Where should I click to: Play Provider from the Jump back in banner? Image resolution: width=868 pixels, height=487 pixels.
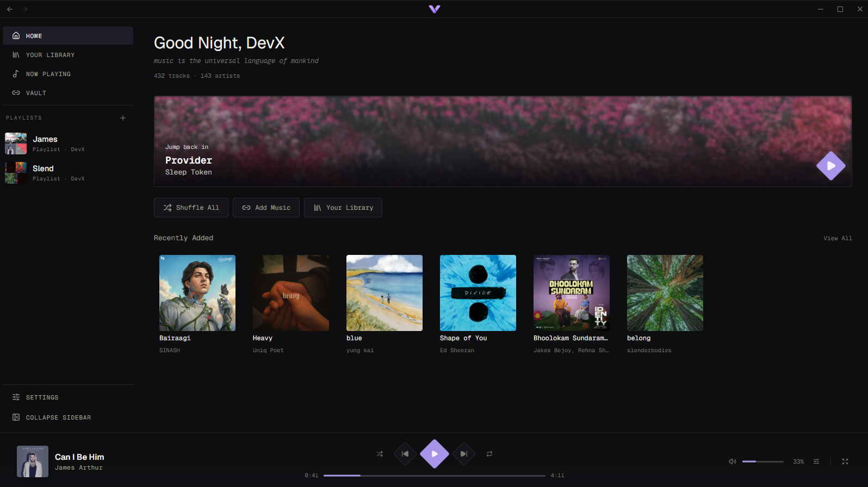pyautogui.click(x=831, y=166)
